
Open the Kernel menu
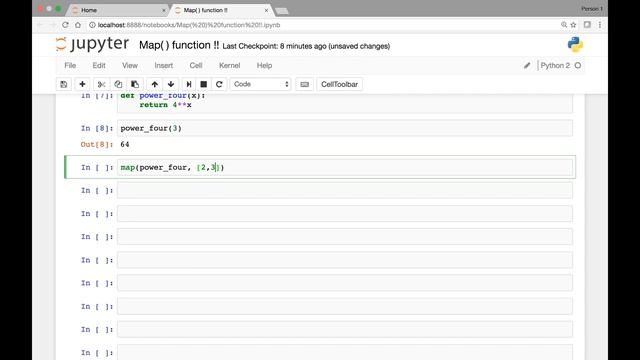[229, 65]
